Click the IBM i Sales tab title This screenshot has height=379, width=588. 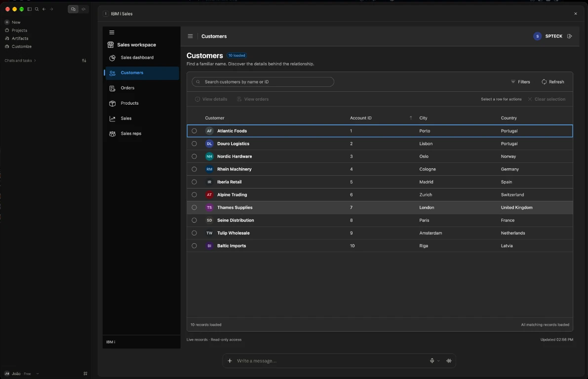[121, 13]
